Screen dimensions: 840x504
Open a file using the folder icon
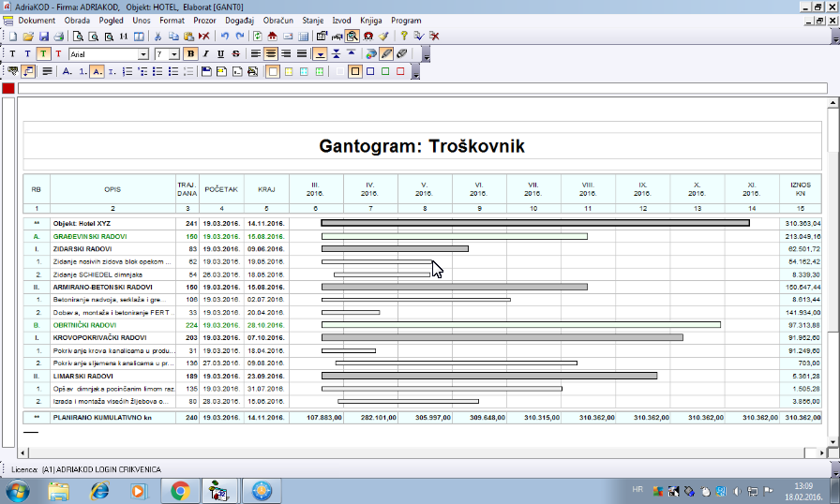(28, 37)
